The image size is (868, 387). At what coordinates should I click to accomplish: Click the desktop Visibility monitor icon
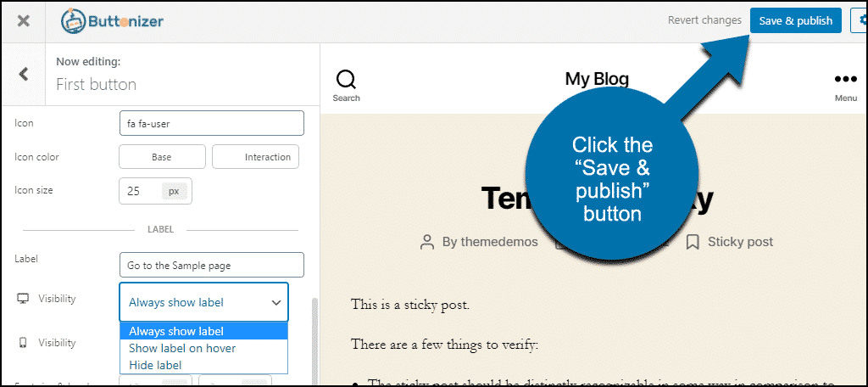pyautogui.click(x=23, y=299)
